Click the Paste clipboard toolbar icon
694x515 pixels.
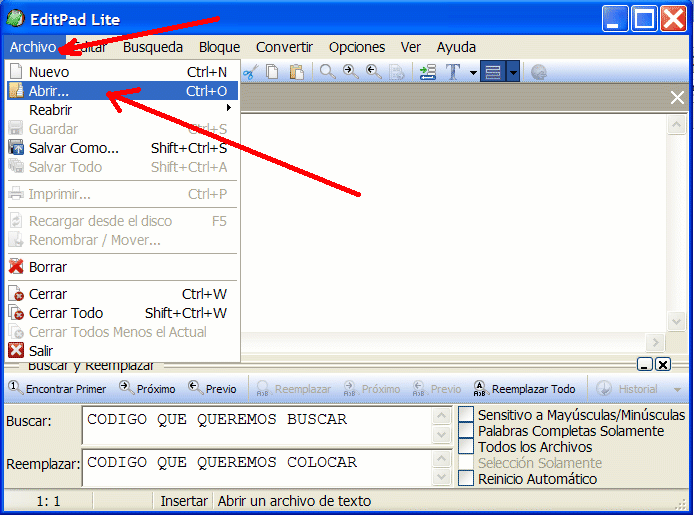pyautogui.click(x=297, y=72)
